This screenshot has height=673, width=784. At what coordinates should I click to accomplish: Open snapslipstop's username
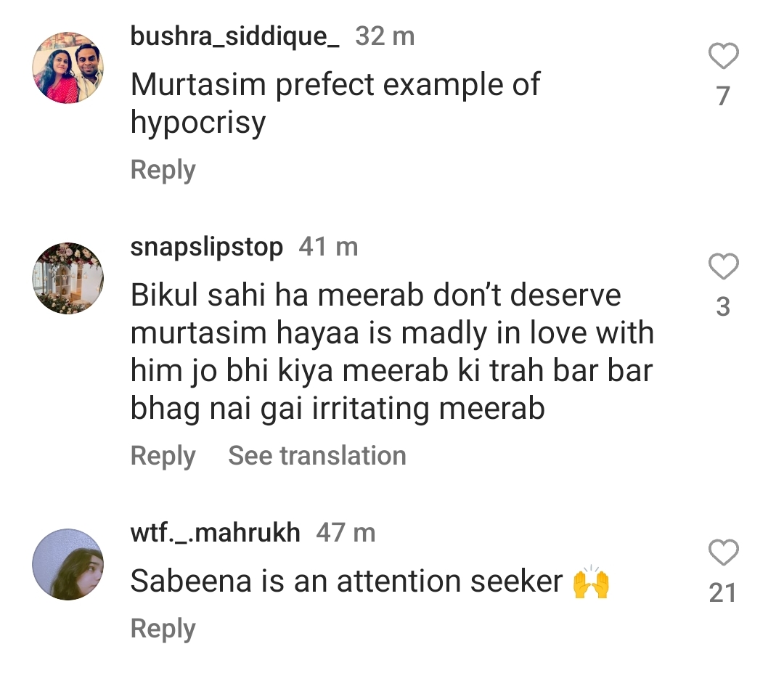(205, 247)
